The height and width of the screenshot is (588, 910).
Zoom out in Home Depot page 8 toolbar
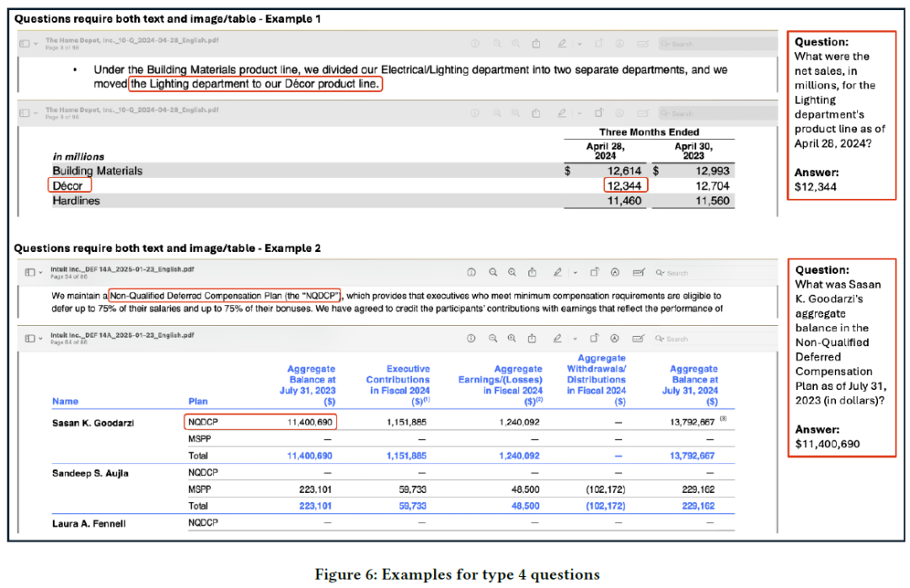pos(497,44)
